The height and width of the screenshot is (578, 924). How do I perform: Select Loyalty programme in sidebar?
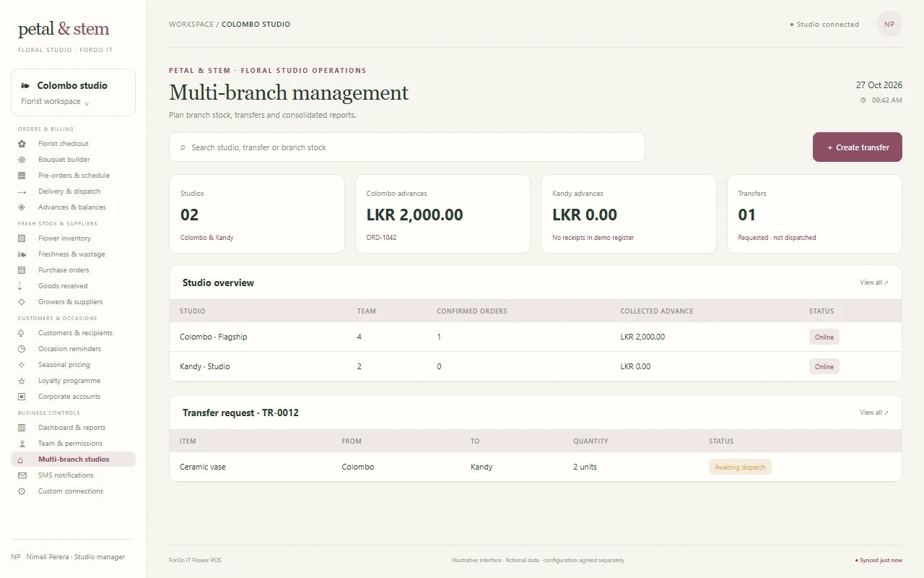tap(73, 381)
